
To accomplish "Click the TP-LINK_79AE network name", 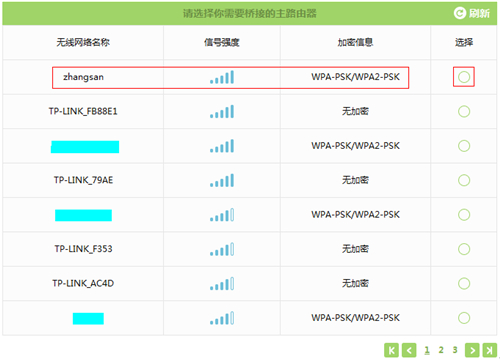I will coord(83,180).
